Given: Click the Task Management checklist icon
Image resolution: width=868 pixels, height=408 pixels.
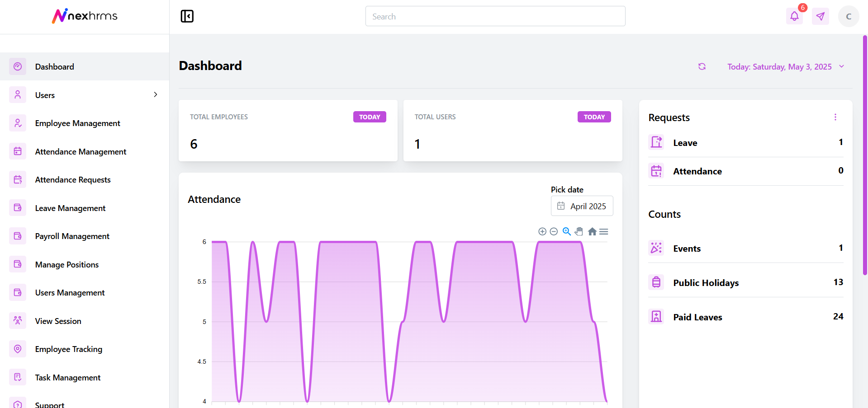Looking at the screenshot, I should click(18, 377).
